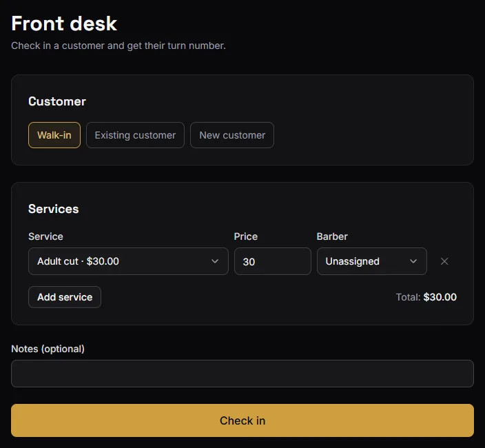Select the Walk-in customer option
The width and height of the screenshot is (485, 448).
point(54,135)
